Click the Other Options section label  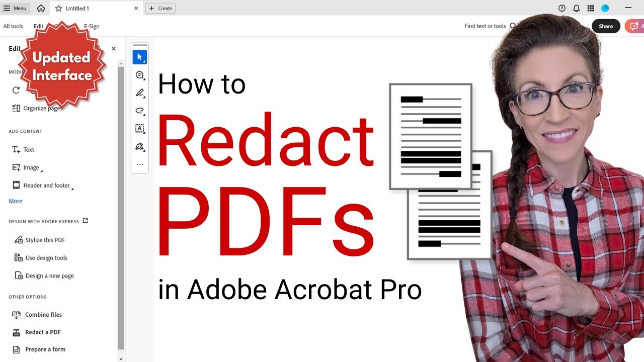(x=28, y=297)
